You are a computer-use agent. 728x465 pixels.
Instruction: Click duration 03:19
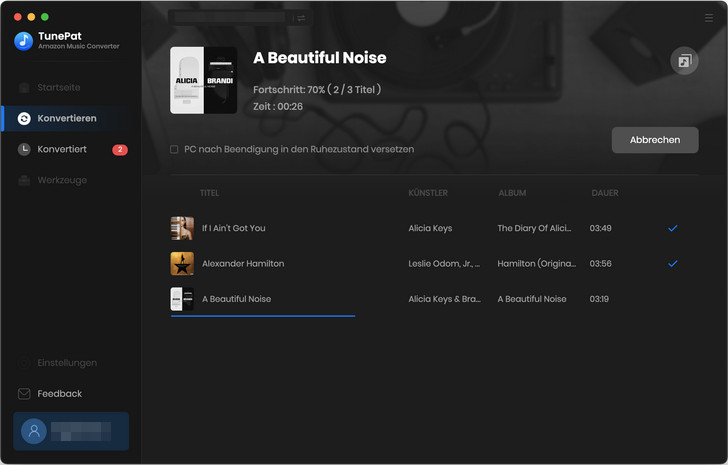[599, 299]
